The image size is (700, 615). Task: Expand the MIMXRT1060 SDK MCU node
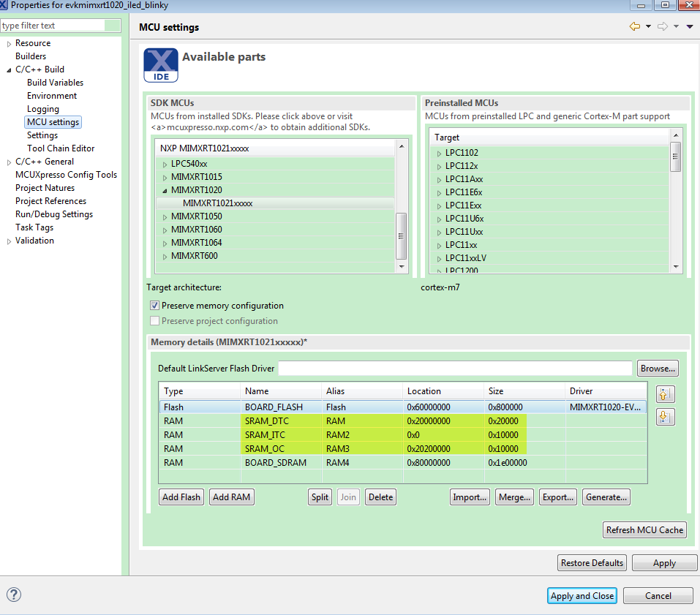click(x=165, y=230)
